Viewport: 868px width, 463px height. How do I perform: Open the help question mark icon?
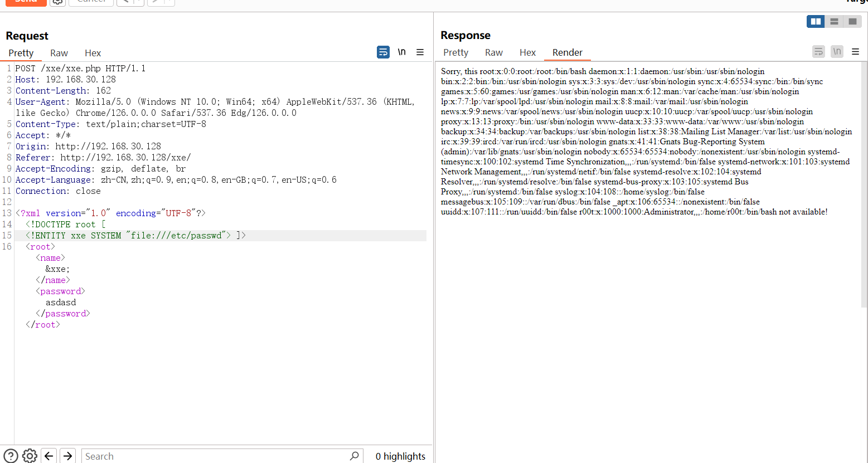[11, 456]
